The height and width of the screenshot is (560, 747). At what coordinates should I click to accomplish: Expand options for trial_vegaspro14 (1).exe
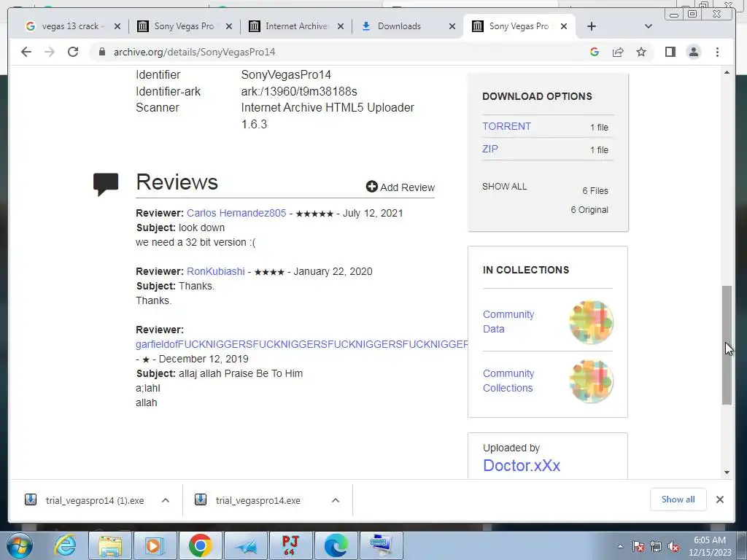tap(166, 500)
